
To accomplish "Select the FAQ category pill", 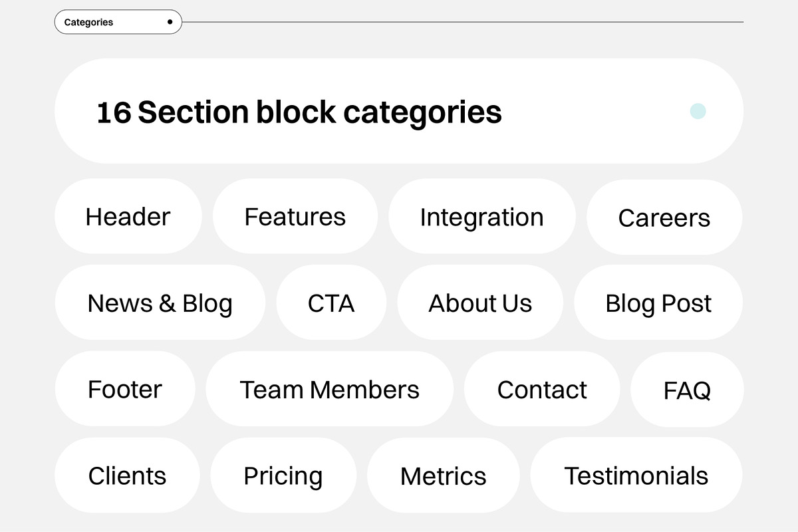I will 687,390.
